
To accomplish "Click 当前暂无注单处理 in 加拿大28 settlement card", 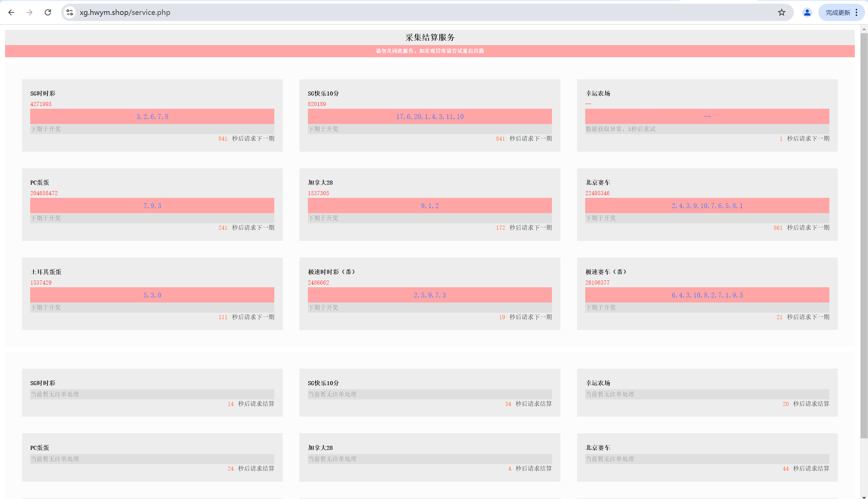I will point(332,459).
